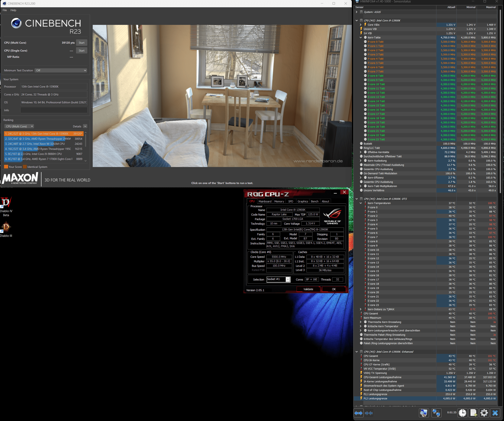Click the Cinebench title bar app icon

pos(4,4)
